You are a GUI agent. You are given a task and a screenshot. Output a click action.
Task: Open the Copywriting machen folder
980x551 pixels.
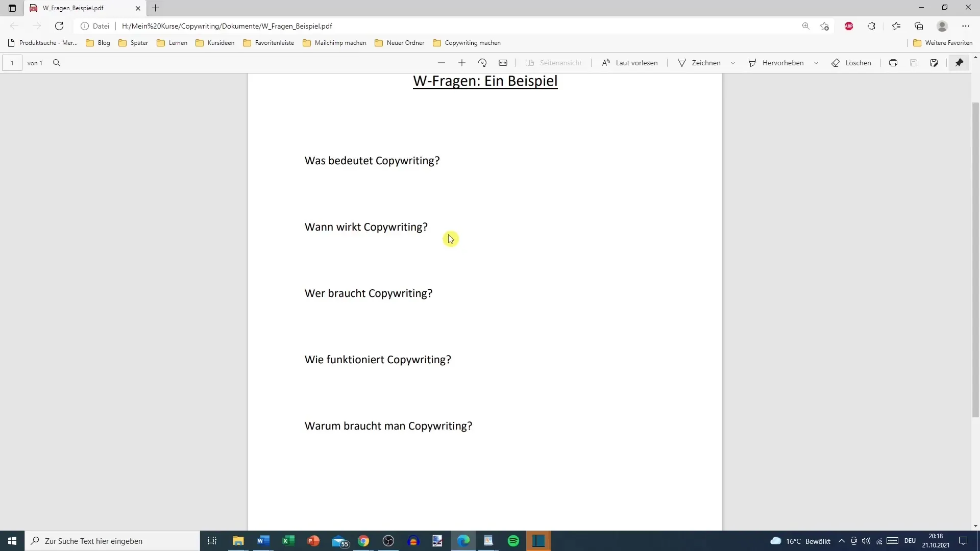[x=467, y=43]
